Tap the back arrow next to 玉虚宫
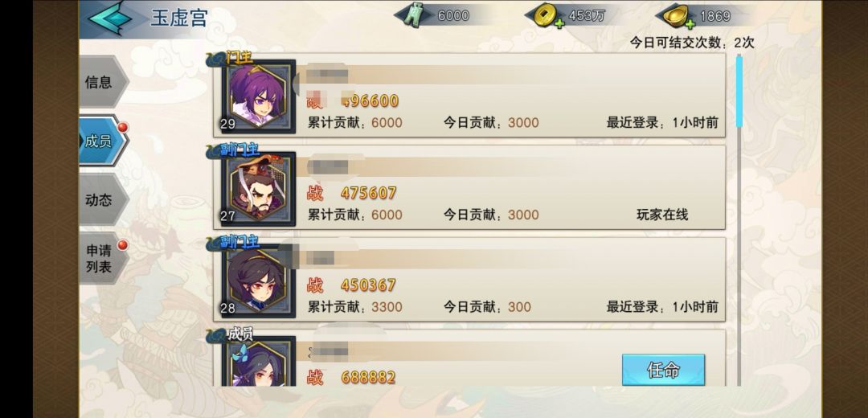The width and height of the screenshot is (868, 418). coord(110,18)
